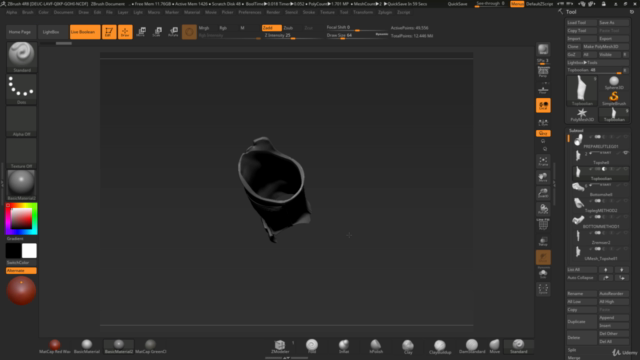Open the Texture Off selector

point(21,153)
